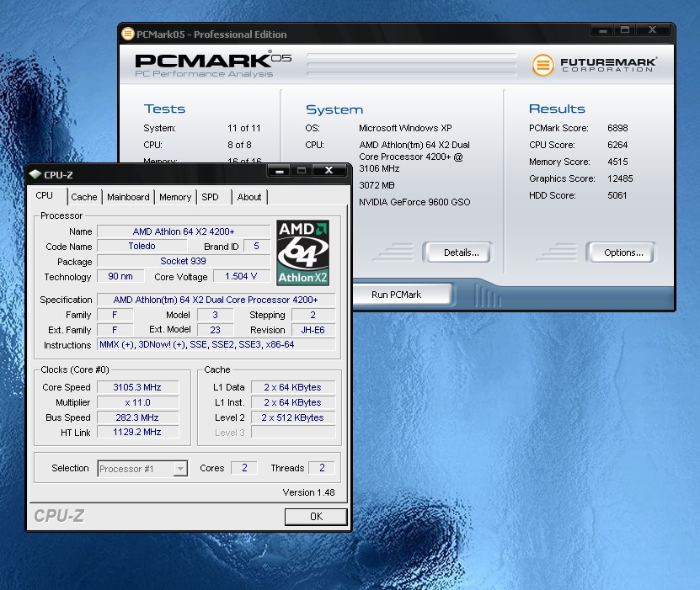
Task: Close the PCMark05 window
Action: point(652,30)
